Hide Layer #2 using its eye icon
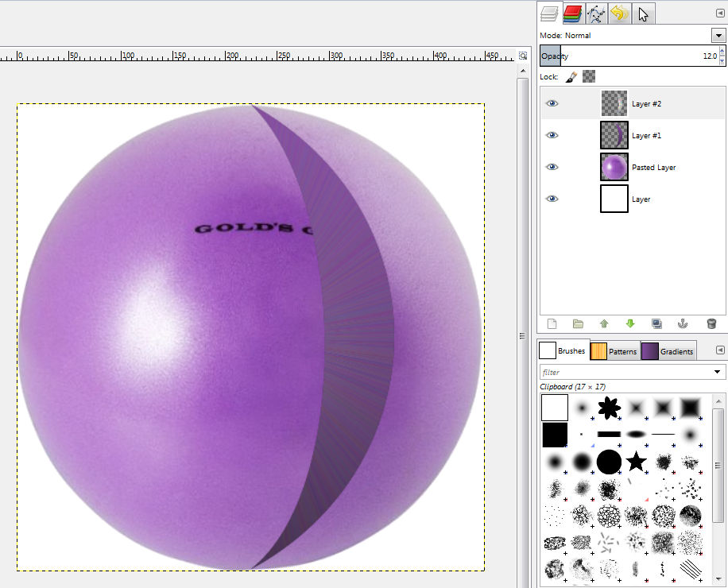 point(552,103)
